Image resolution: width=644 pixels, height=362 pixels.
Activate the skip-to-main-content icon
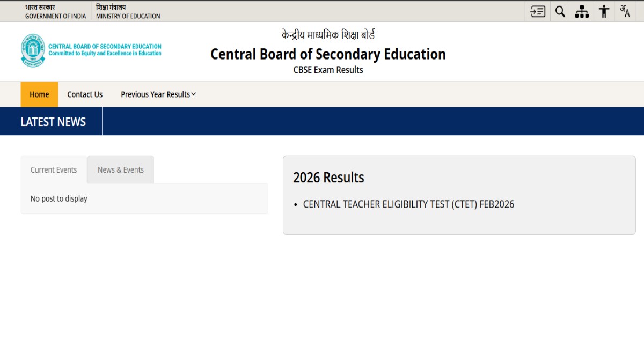[538, 11]
